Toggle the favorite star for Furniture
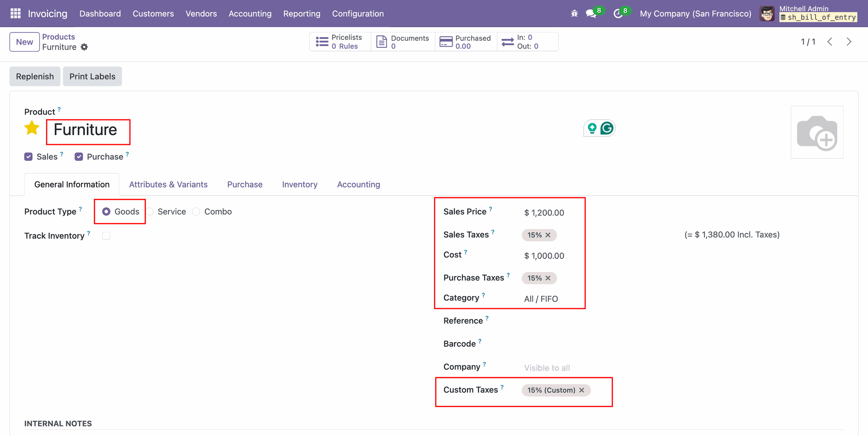The width and height of the screenshot is (868, 436). tap(32, 128)
